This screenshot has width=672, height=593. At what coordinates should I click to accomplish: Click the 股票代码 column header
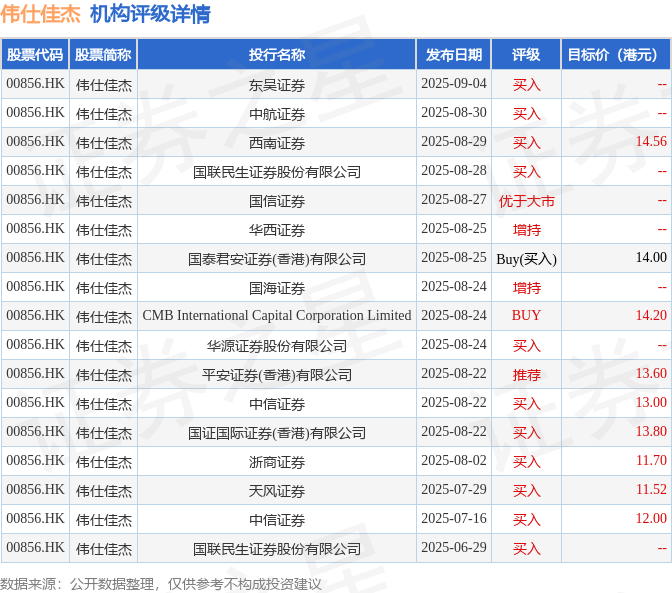(35, 54)
